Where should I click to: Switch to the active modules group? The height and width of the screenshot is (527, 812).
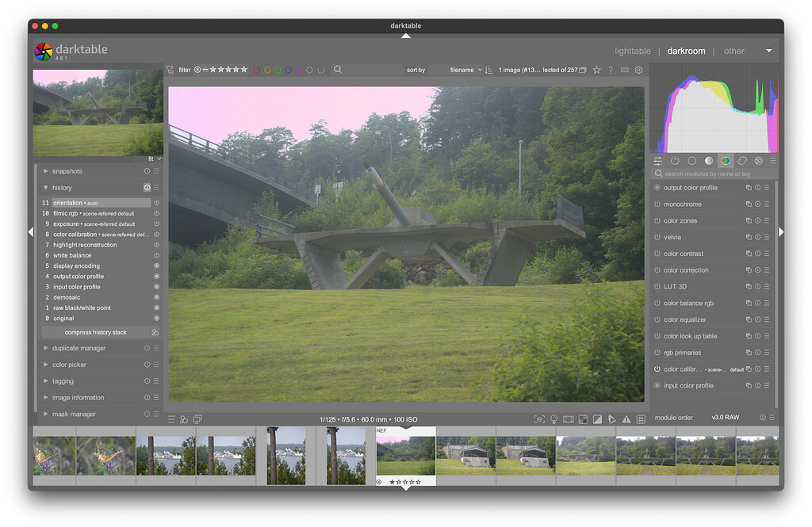point(675,160)
